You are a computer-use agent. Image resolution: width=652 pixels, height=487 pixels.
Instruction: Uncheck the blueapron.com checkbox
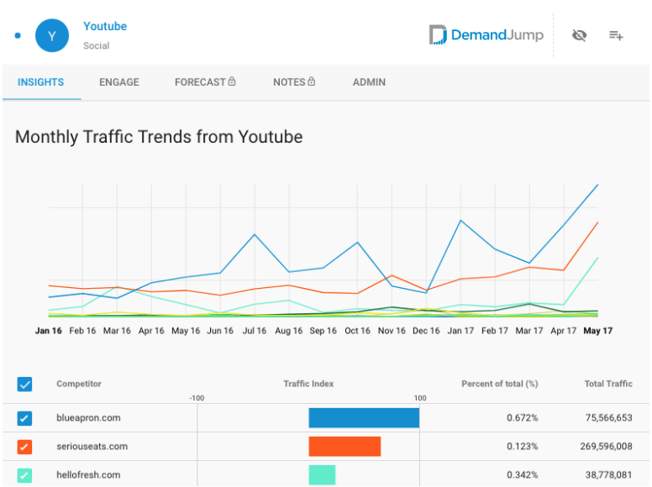pos(25,418)
